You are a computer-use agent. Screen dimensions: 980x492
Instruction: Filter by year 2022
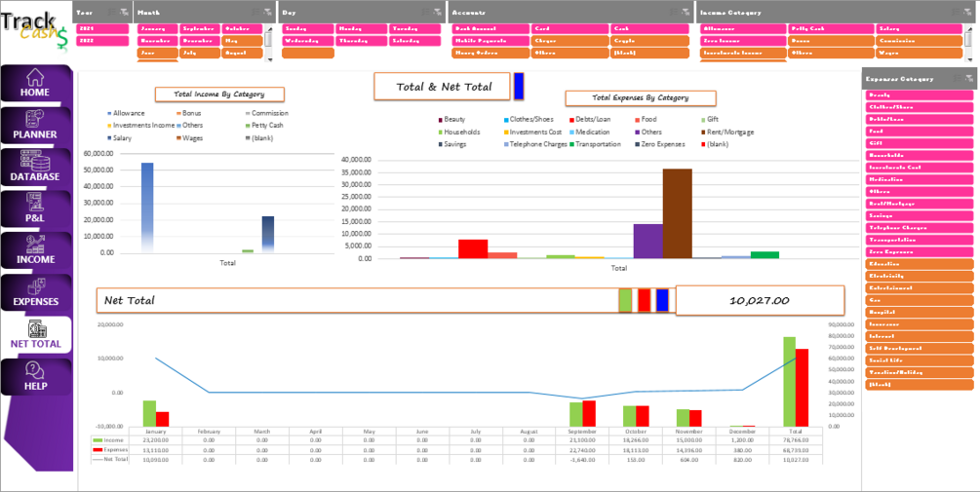102,41
